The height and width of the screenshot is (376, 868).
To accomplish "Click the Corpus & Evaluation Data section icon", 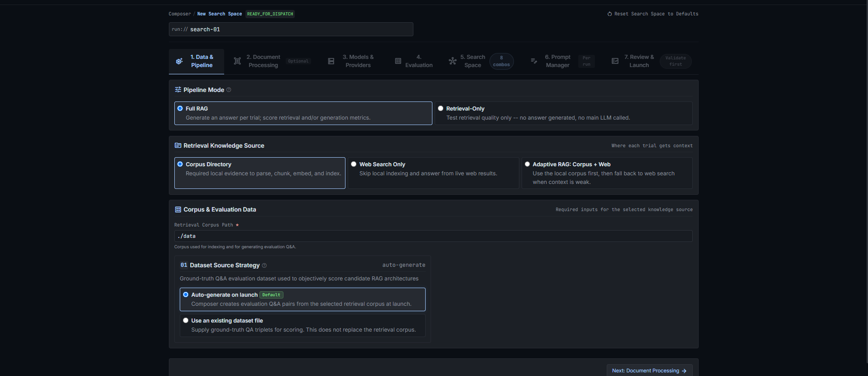I will tap(178, 209).
